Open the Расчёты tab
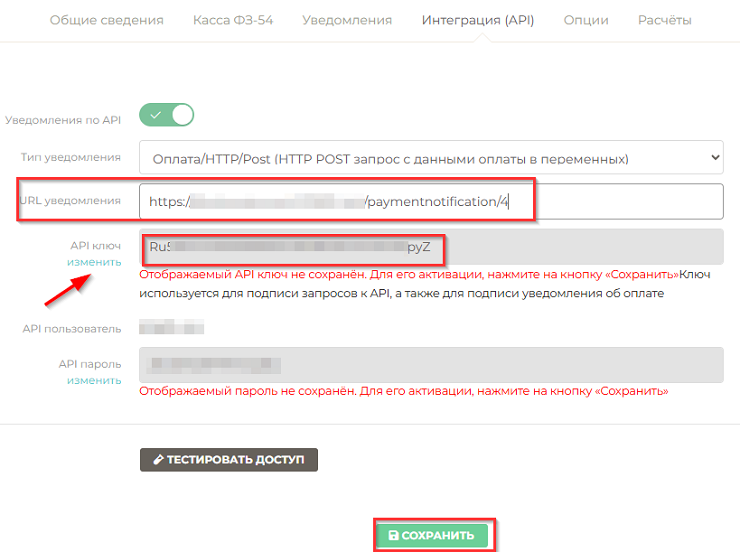740x552 pixels. pyautogui.click(x=664, y=20)
